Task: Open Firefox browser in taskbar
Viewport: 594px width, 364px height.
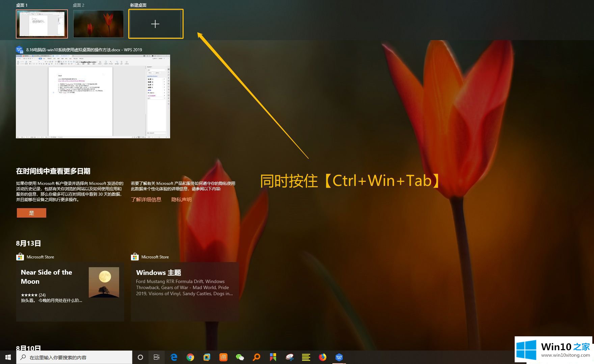Action: 323,357
